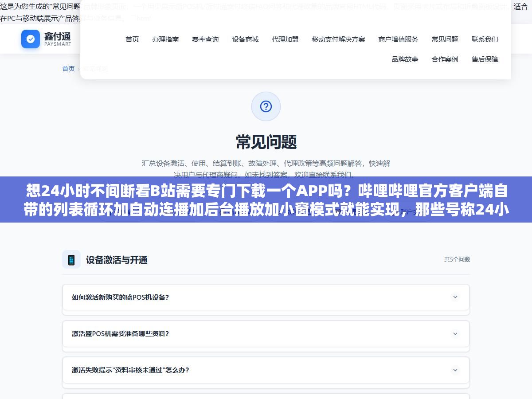Screen dimensions: 532x399
Task: Click the 设备激活与开通 section heading
Action: pos(117,260)
